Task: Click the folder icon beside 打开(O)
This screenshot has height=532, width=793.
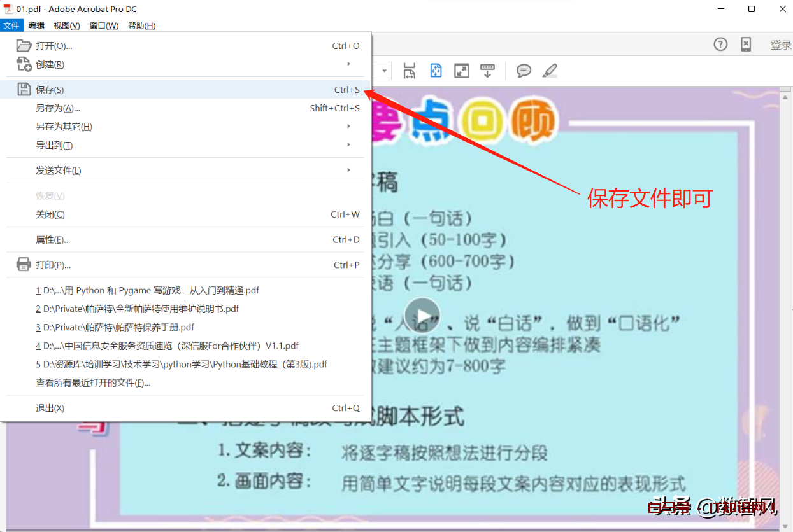Action: (23, 45)
